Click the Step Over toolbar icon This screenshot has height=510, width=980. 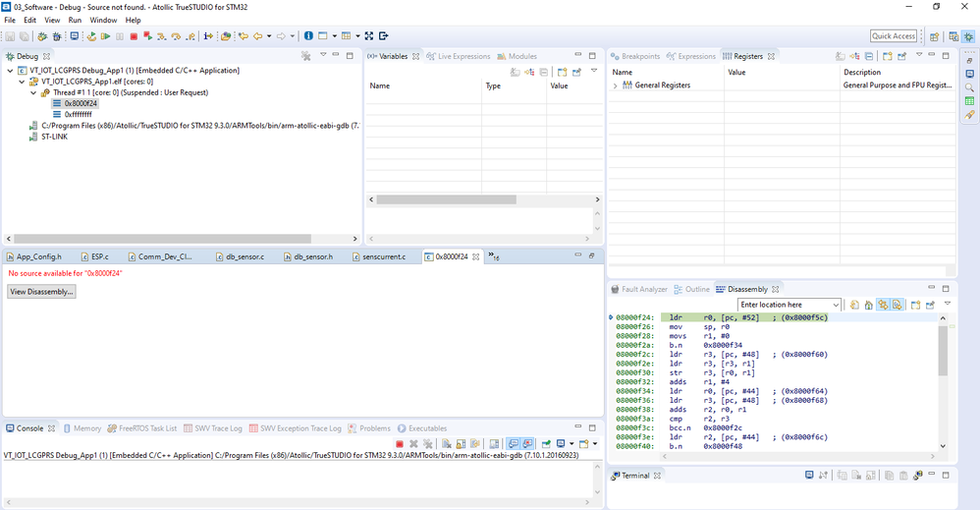pyautogui.click(x=176, y=36)
